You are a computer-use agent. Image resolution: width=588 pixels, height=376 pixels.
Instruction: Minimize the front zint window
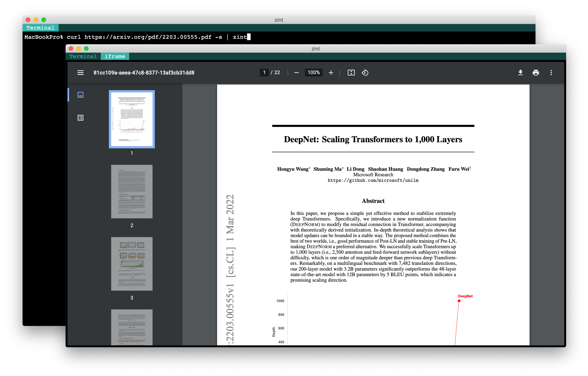click(79, 49)
